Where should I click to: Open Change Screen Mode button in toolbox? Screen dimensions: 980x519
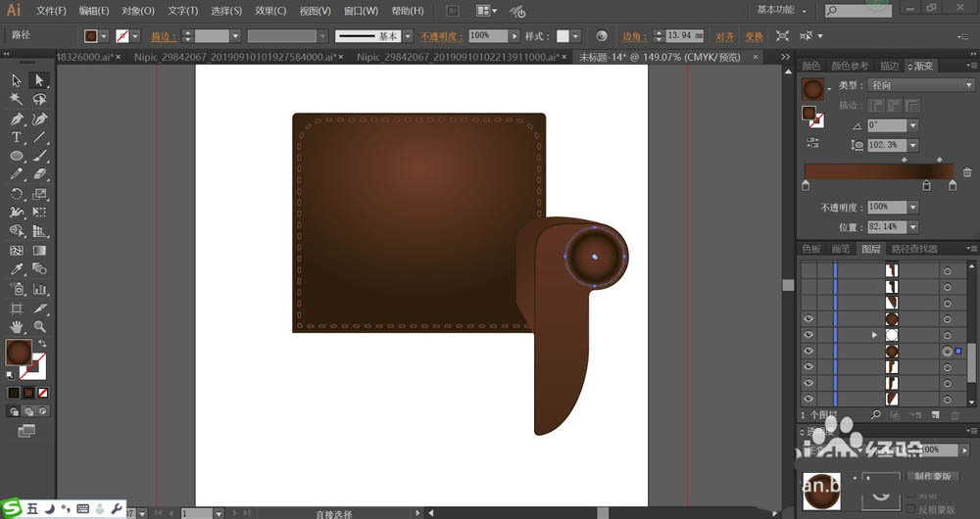tap(26, 431)
